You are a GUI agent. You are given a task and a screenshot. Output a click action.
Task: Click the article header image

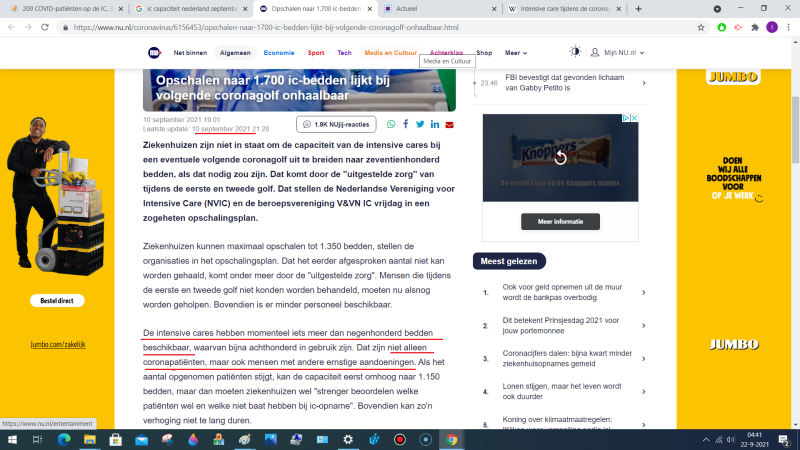(x=299, y=90)
